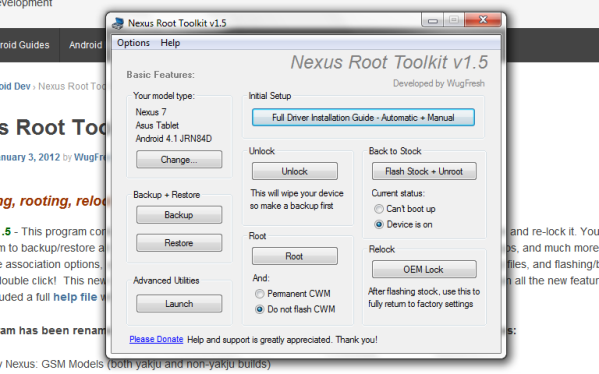Click 'Current status:' label
The height and width of the screenshot is (374, 599).
tap(398, 193)
